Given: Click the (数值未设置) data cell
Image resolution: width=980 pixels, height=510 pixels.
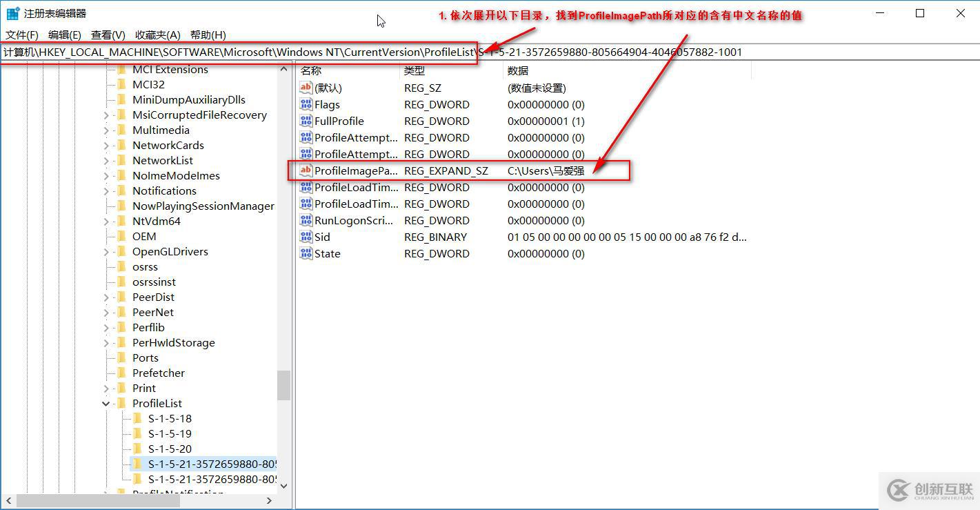Looking at the screenshot, I should click(537, 88).
